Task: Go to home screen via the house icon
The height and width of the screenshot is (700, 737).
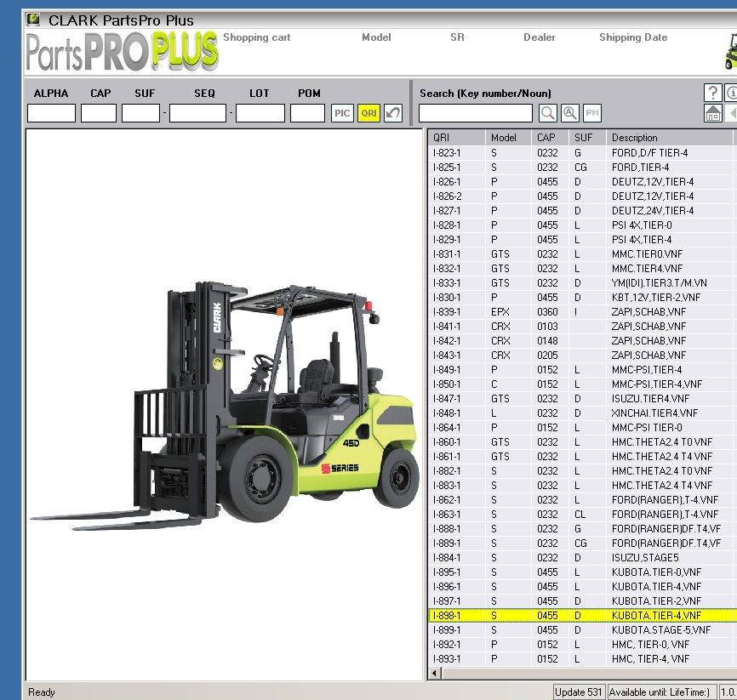Action: pos(713,113)
